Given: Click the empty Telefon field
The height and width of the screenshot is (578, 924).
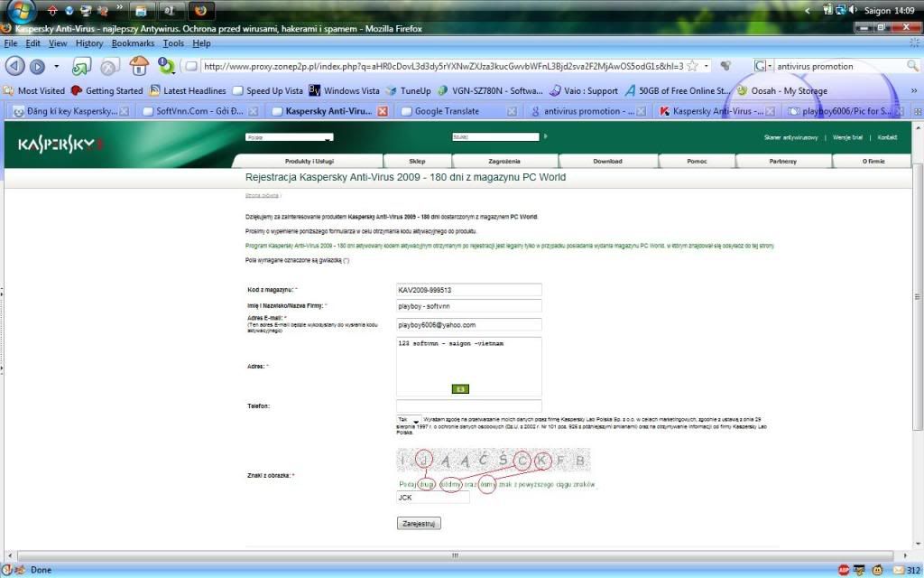Looking at the screenshot, I should click(x=468, y=406).
